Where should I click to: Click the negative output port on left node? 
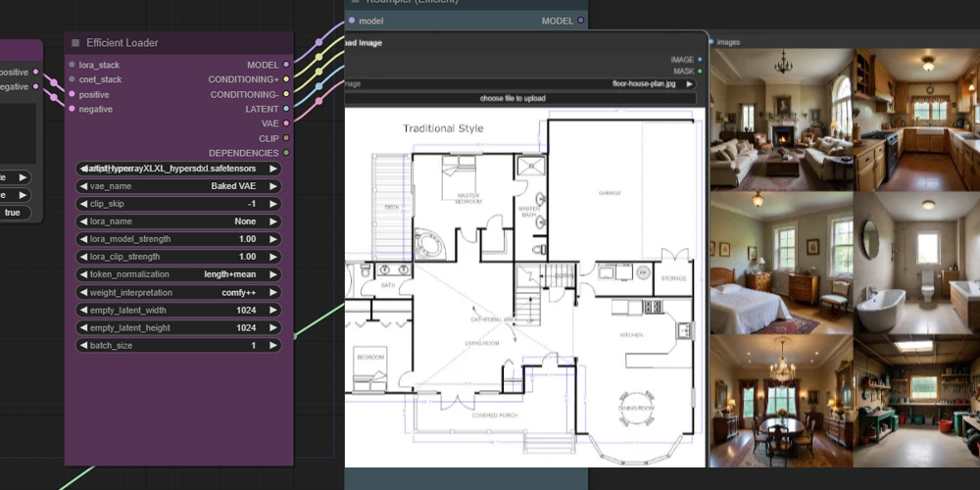[x=35, y=86]
